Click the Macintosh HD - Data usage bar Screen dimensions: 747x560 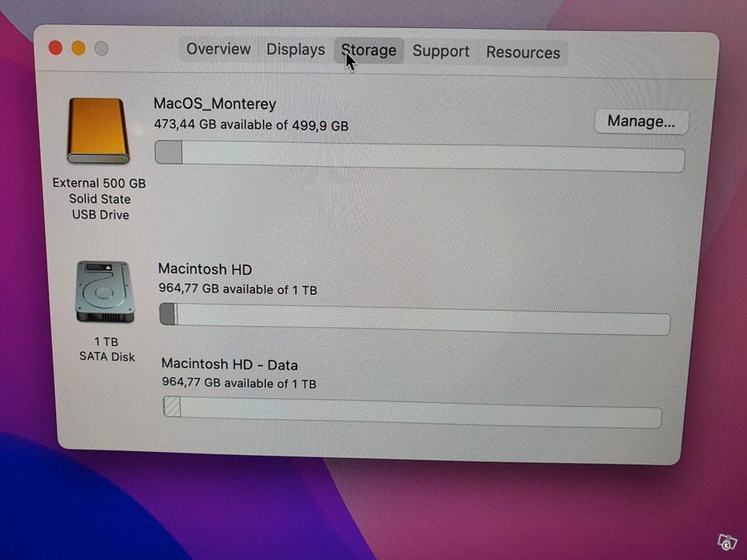click(x=412, y=412)
